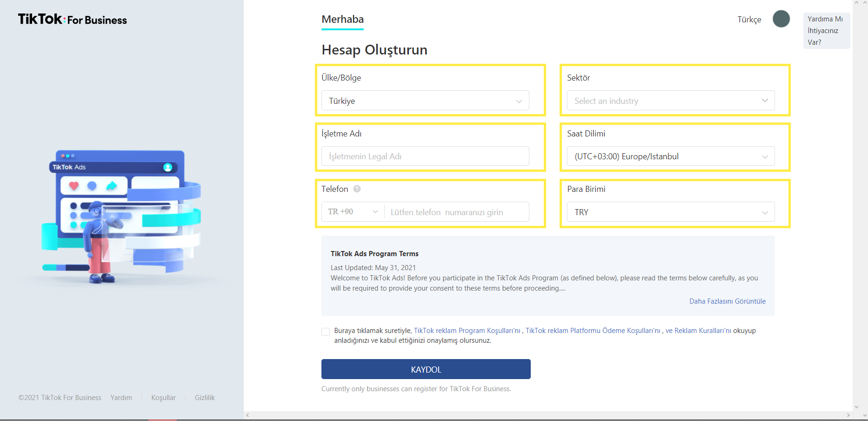This screenshot has width=868, height=421.
Task: Click the Gizlilik footer link
Action: tap(205, 398)
